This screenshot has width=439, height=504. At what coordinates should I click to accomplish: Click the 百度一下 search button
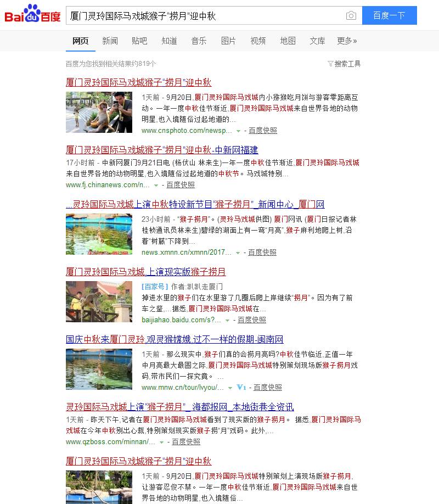click(x=389, y=15)
